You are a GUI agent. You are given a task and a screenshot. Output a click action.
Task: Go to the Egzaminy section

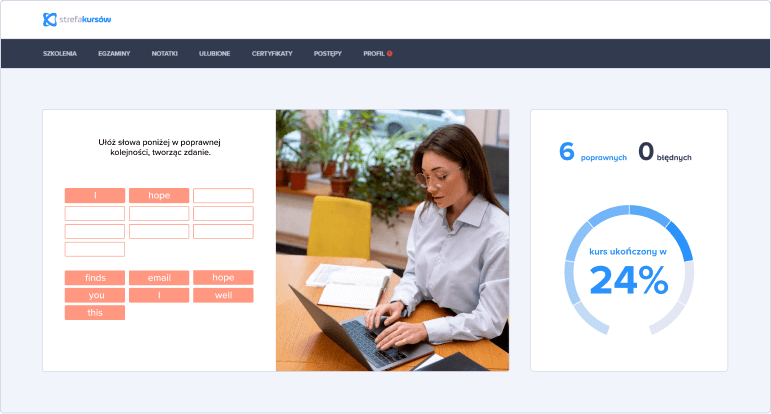point(114,53)
